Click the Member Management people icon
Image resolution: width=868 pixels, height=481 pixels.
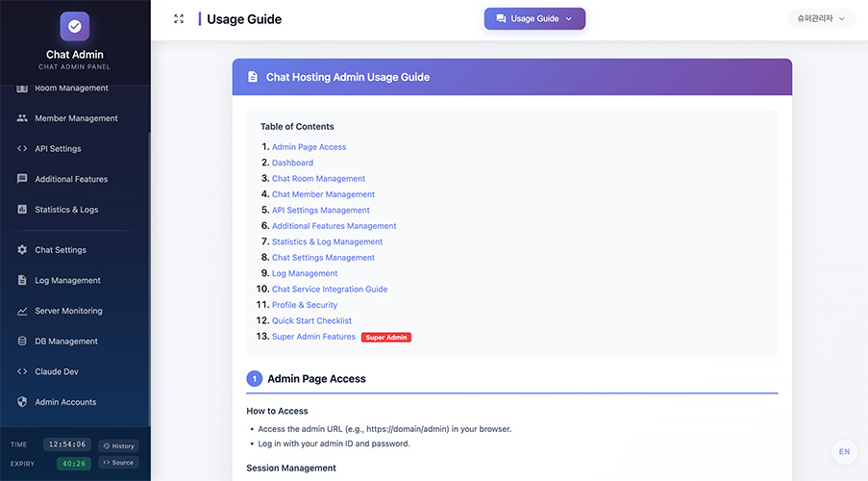(22, 118)
